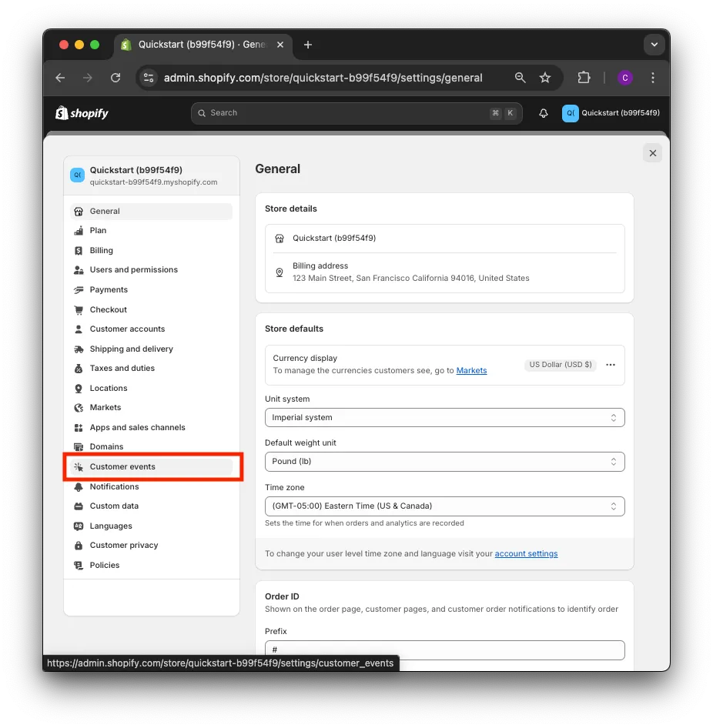Click the store header in settings sidebar
Viewport: 713px width, 728px height.
[x=152, y=176]
